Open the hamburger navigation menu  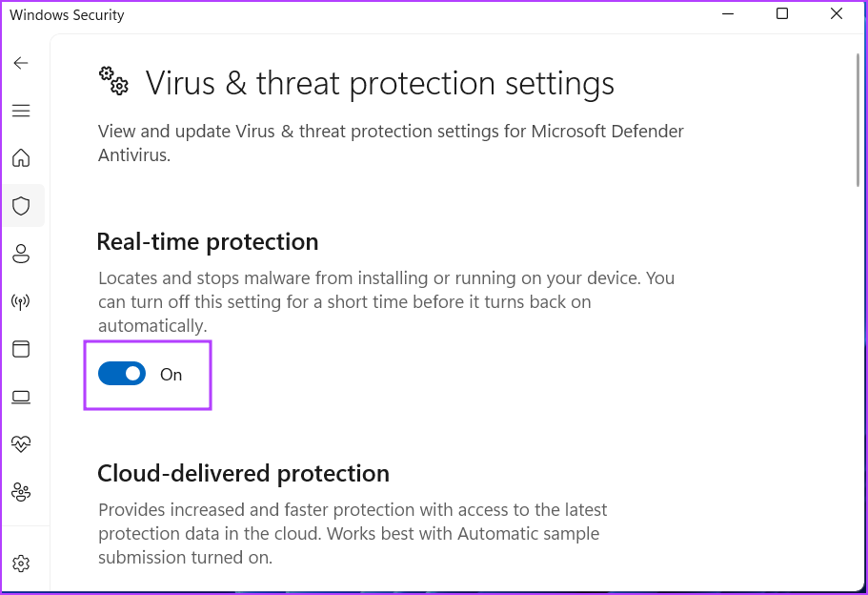[21, 111]
